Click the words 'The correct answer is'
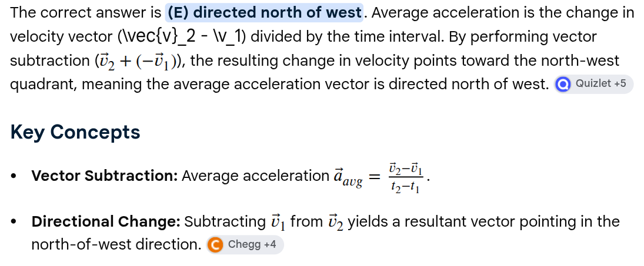Image resolution: width=644 pixels, height=266 pixels. 86,13
